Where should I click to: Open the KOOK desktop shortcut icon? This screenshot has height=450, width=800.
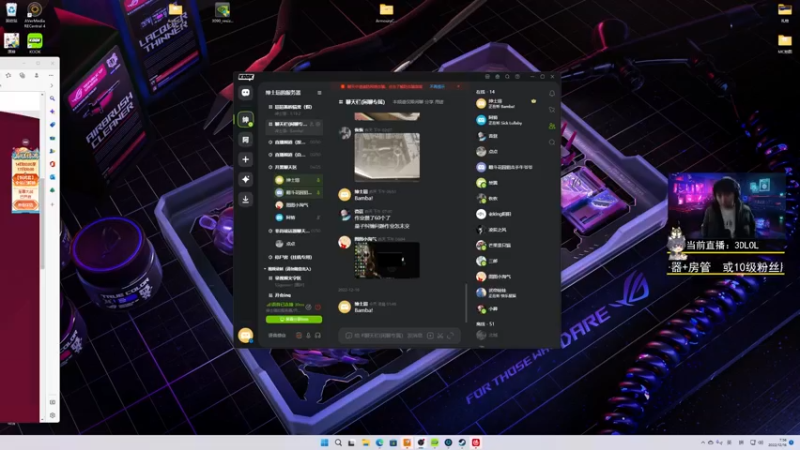click(x=35, y=43)
